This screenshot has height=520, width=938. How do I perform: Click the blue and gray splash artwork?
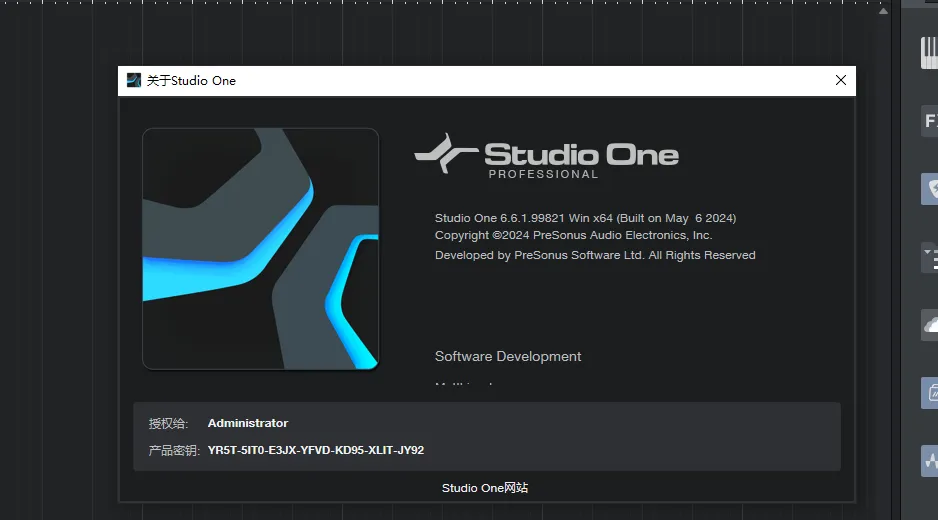(x=260, y=248)
